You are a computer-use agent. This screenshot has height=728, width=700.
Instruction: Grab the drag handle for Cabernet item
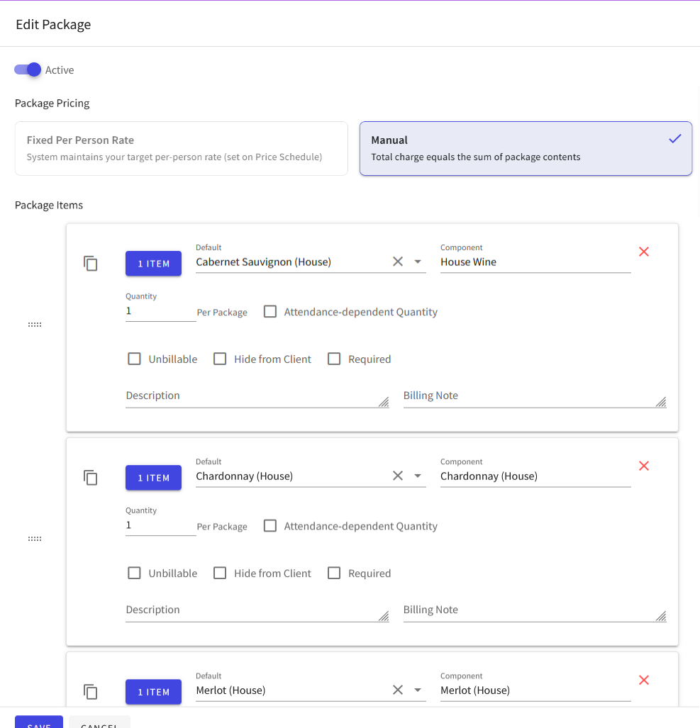pos(35,325)
